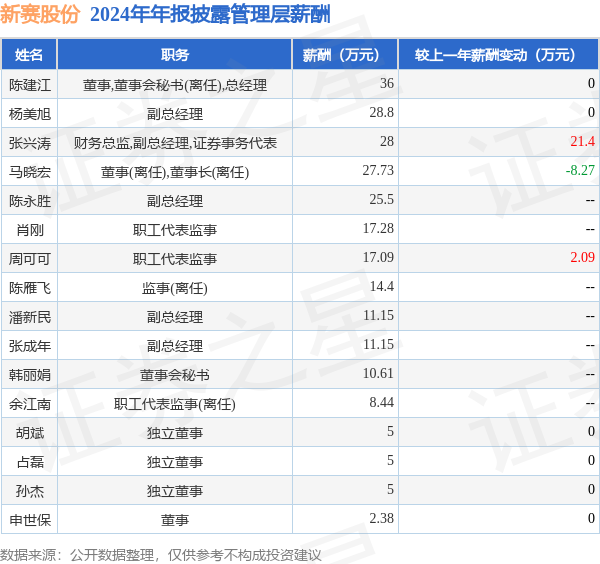Select the name 韩丽娟

pos(30,375)
